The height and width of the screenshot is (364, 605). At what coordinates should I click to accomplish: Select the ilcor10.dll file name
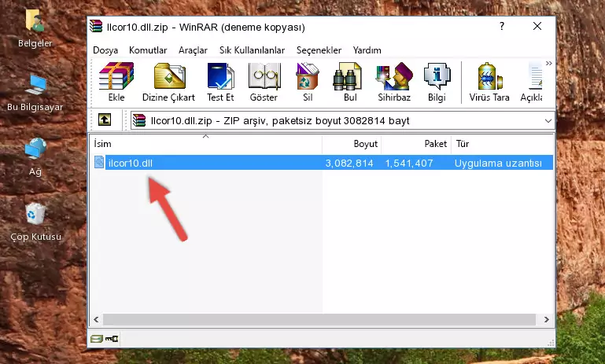click(131, 163)
